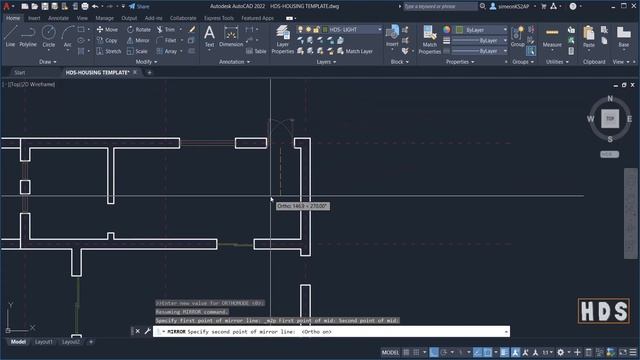This screenshot has height=360, width=640.
Task: Toggle polar tracking in status bar
Action: pyautogui.click(x=444, y=352)
